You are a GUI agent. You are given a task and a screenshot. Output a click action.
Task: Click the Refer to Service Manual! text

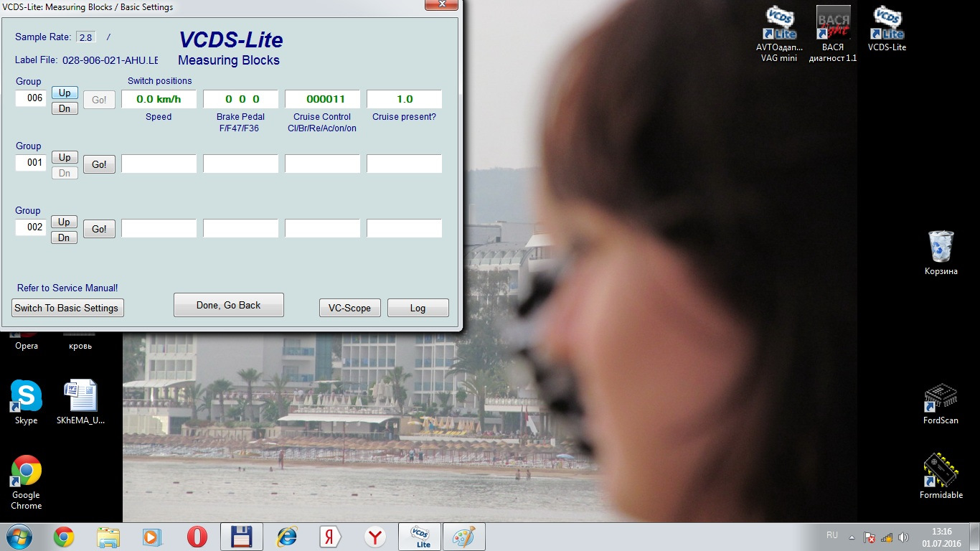(x=67, y=288)
